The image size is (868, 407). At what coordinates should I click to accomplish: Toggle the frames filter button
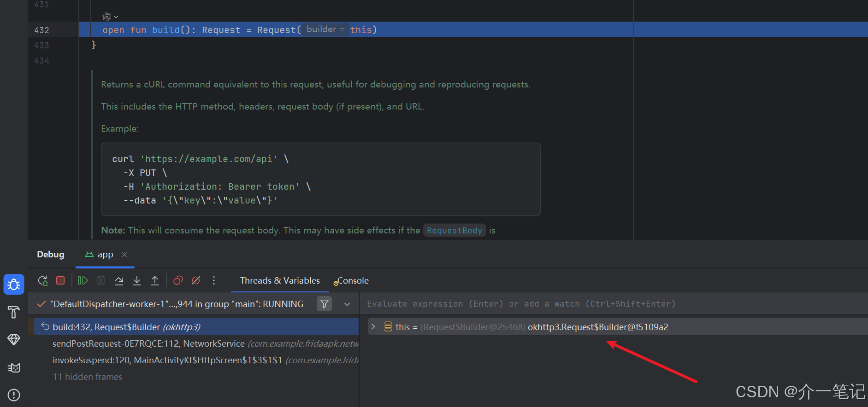coord(325,304)
